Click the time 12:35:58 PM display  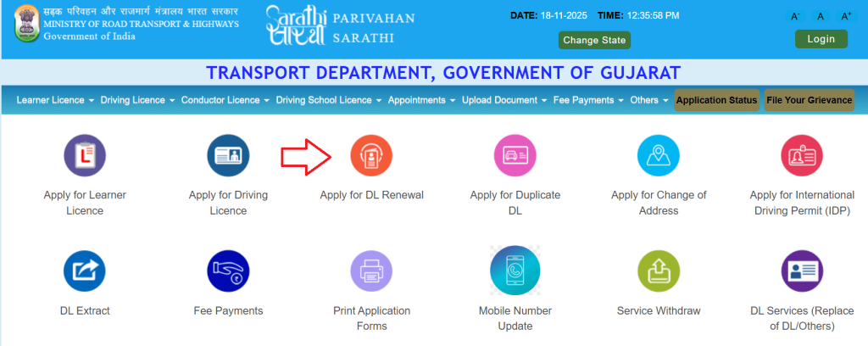point(638,15)
